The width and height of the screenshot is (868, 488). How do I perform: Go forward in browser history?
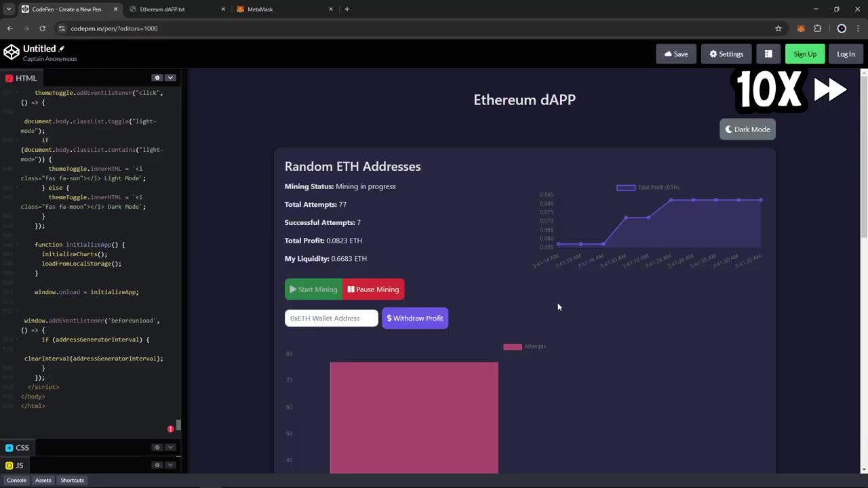26,28
